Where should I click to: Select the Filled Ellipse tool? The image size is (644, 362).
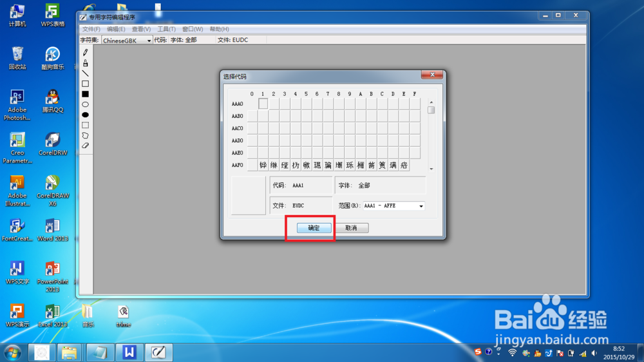click(x=86, y=115)
